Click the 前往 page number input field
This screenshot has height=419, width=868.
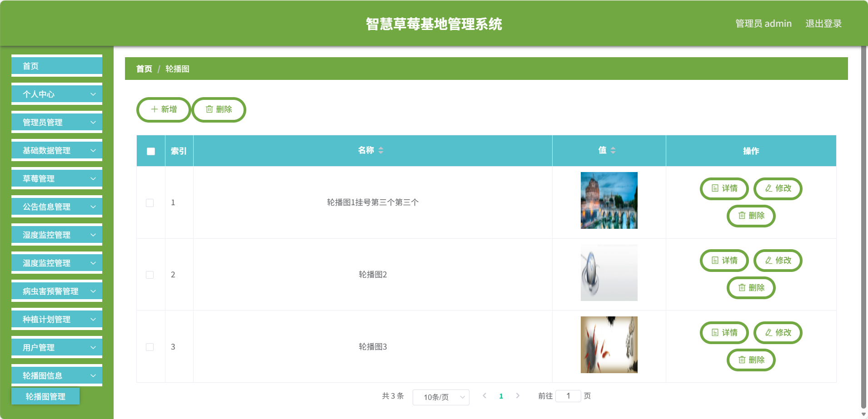pyautogui.click(x=568, y=396)
